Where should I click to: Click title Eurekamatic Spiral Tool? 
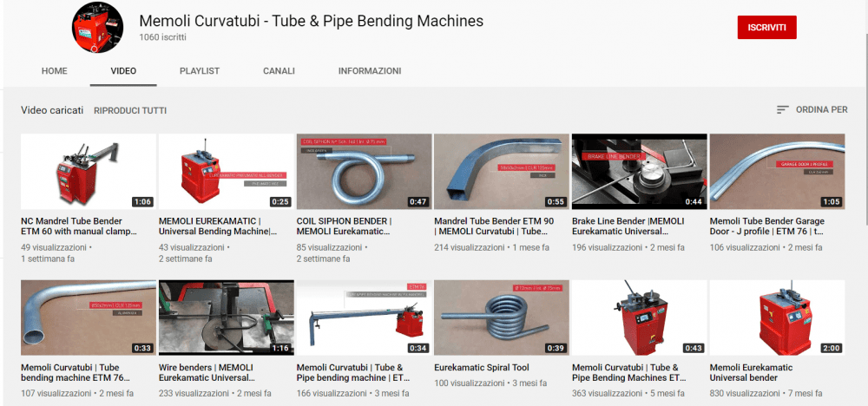[482, 367]
